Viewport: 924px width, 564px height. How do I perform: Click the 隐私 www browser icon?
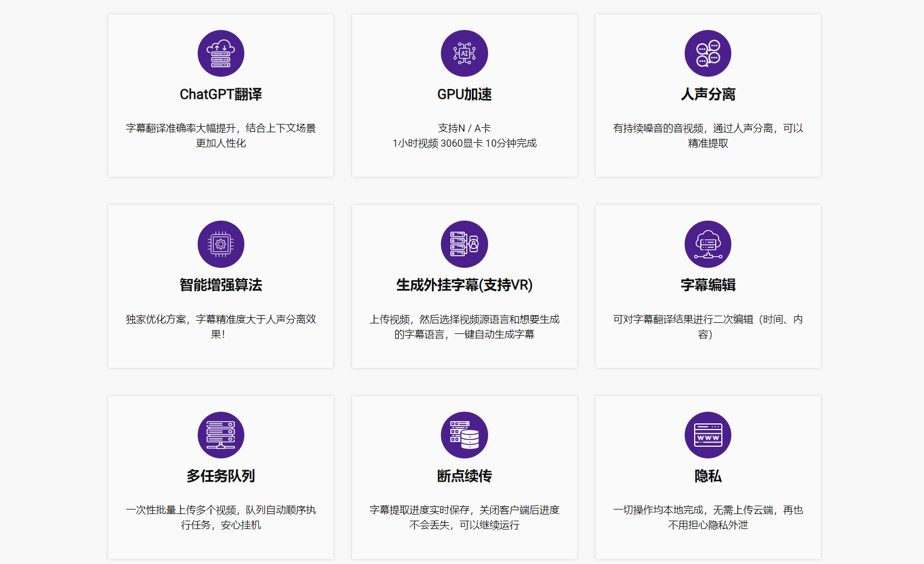click(x=707, y=435)
